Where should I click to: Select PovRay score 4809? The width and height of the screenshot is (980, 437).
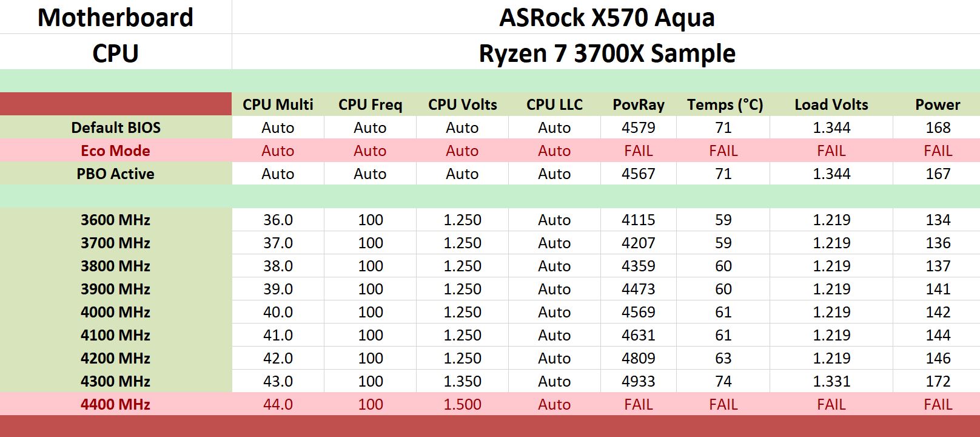[x=639, y=358]
